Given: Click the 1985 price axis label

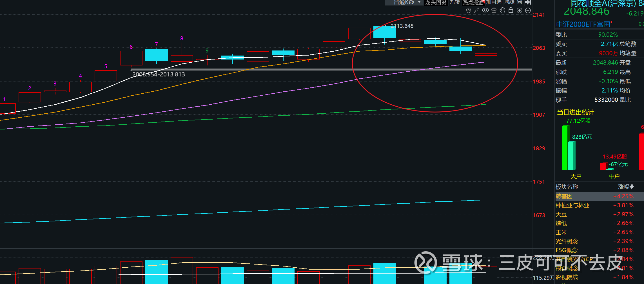Looking at the screenshot, I should [539, 82].
